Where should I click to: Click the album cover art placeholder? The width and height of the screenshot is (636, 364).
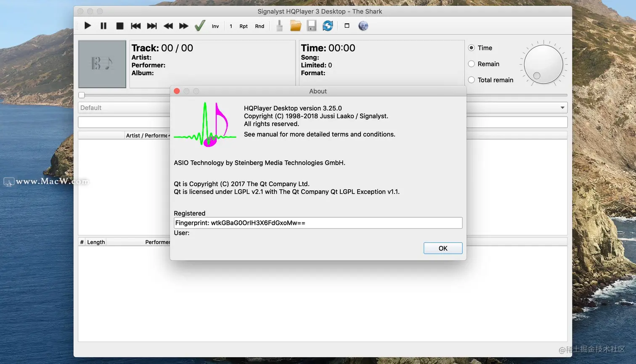click(102, 64)
